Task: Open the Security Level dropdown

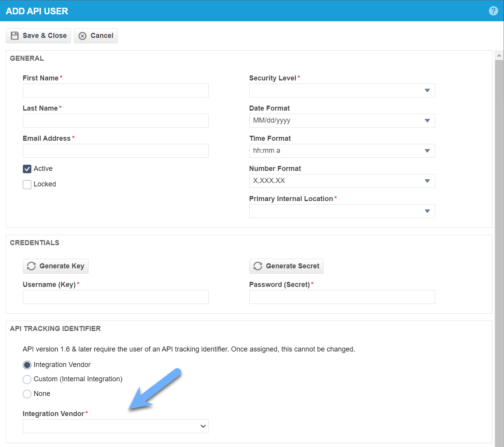Action: (x=427, y=90)
